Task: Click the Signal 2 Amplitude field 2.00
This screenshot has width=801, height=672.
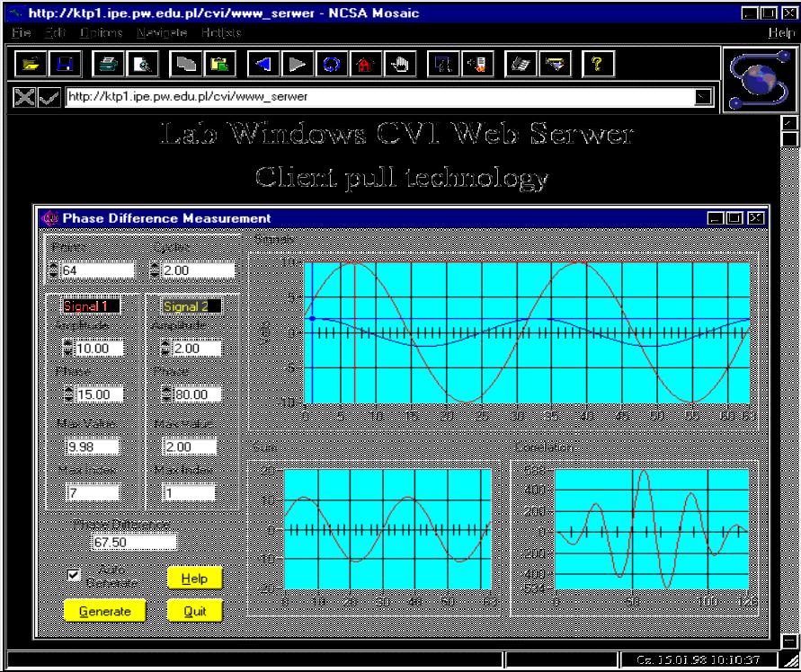Action: pos(196,349)
